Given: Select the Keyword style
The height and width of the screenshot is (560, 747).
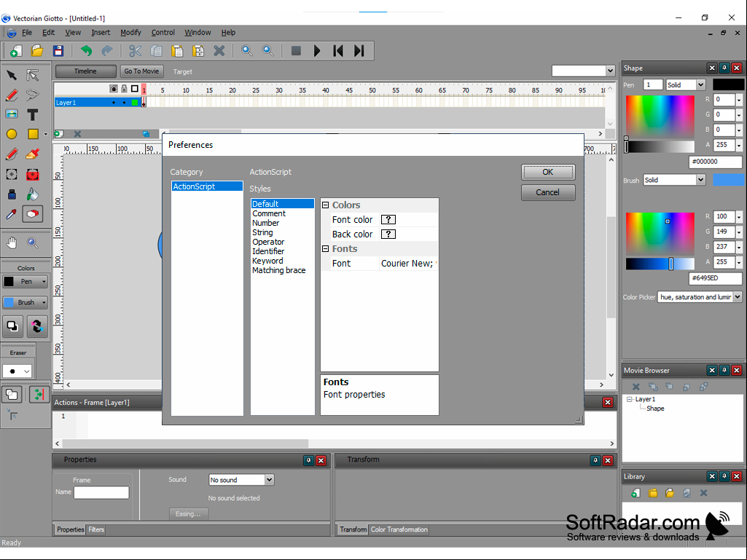Looking at the screenshot, I should coord(267,261).
